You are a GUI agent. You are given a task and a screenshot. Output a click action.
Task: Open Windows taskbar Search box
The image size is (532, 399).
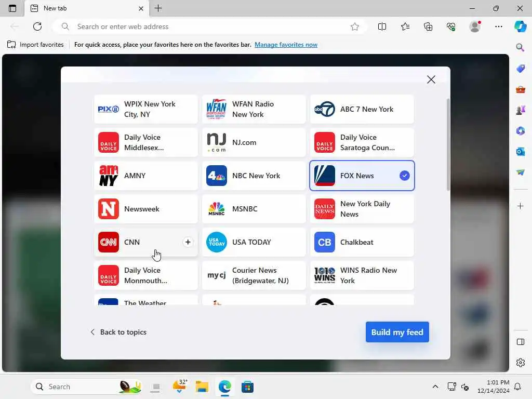pos(87,387)
